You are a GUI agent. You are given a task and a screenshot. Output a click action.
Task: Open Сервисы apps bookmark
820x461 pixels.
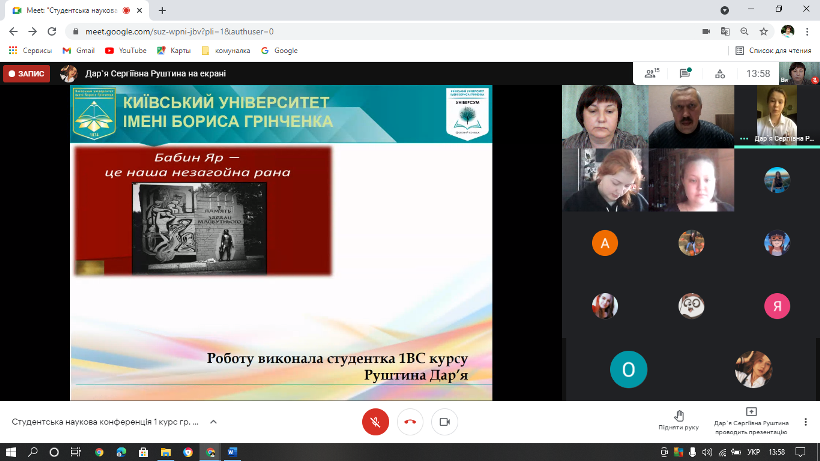coord(30,51)
